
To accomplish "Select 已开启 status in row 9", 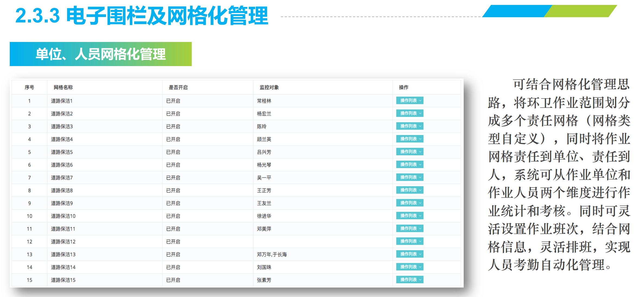I will pos(173,203).
